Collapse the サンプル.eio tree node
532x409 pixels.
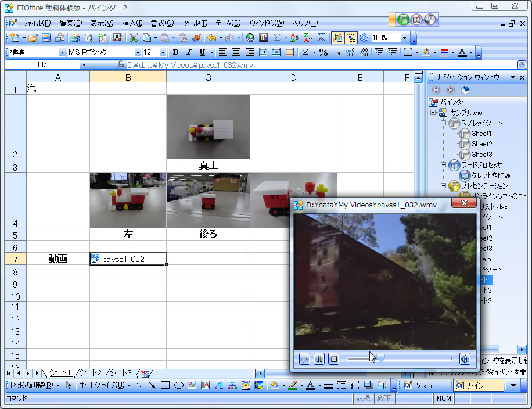coord(433,112)
